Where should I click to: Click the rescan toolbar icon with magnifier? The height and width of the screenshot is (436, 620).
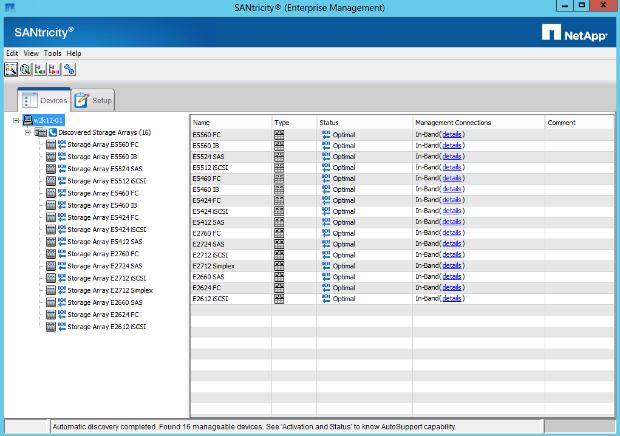click(26, 70)
